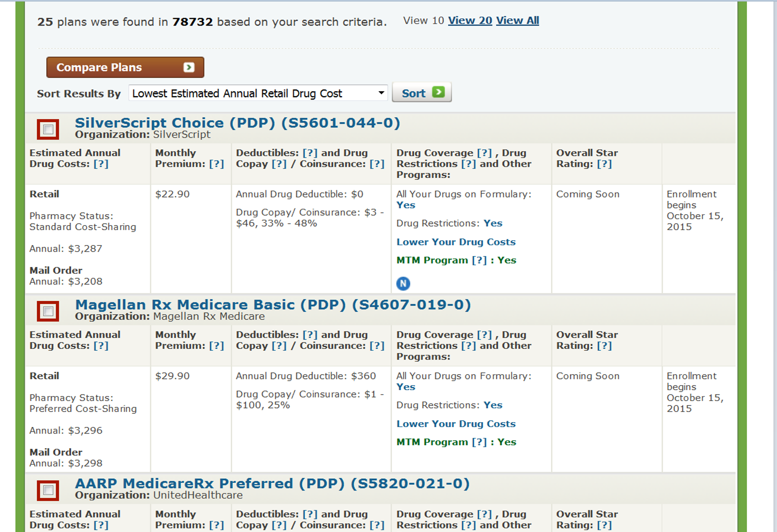Select Magellan mail order Annual: $3,298
The image size is (777, 532).
pos(66,463)
